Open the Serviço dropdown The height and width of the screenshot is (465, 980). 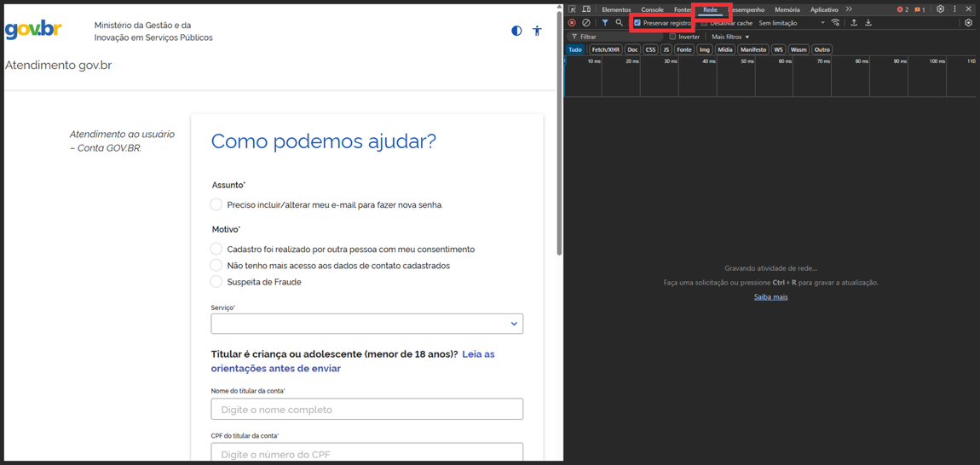366,324
